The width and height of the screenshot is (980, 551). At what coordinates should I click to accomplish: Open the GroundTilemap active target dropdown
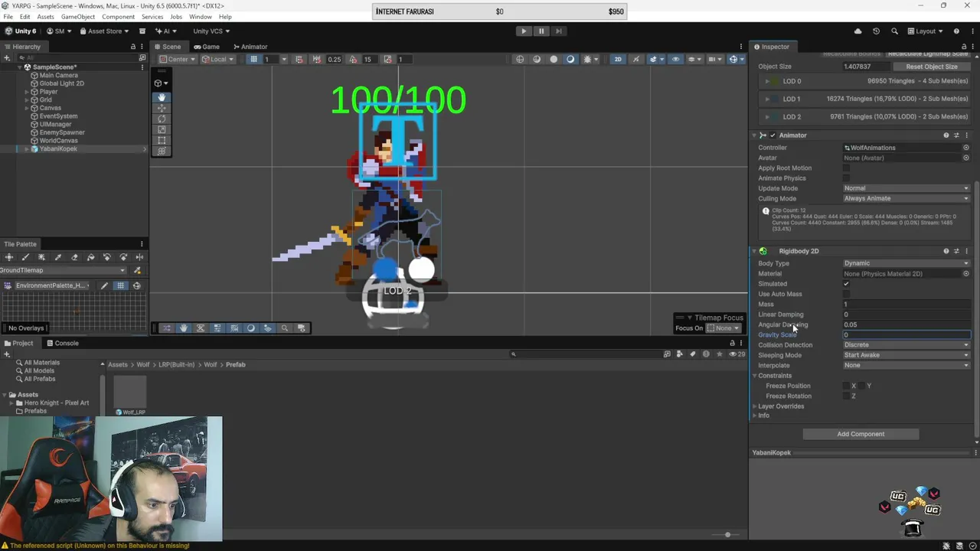tap(62, 270)
